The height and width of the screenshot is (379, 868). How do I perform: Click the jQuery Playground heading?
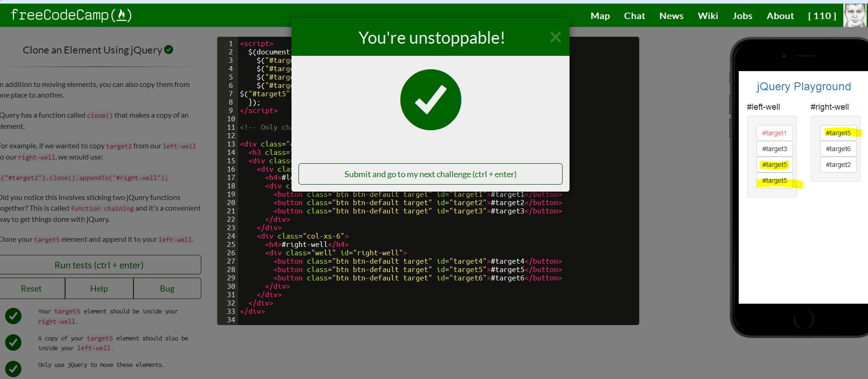(803, 86)
